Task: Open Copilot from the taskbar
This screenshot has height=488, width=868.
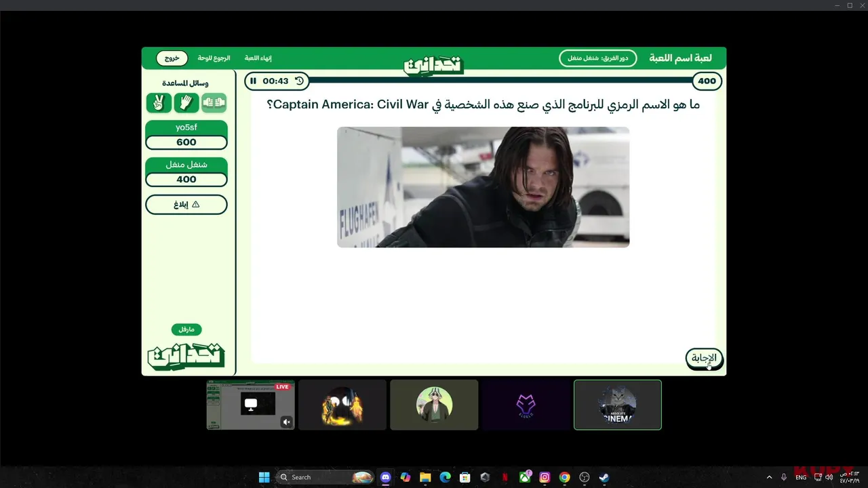Action: (x=406, y=477)
